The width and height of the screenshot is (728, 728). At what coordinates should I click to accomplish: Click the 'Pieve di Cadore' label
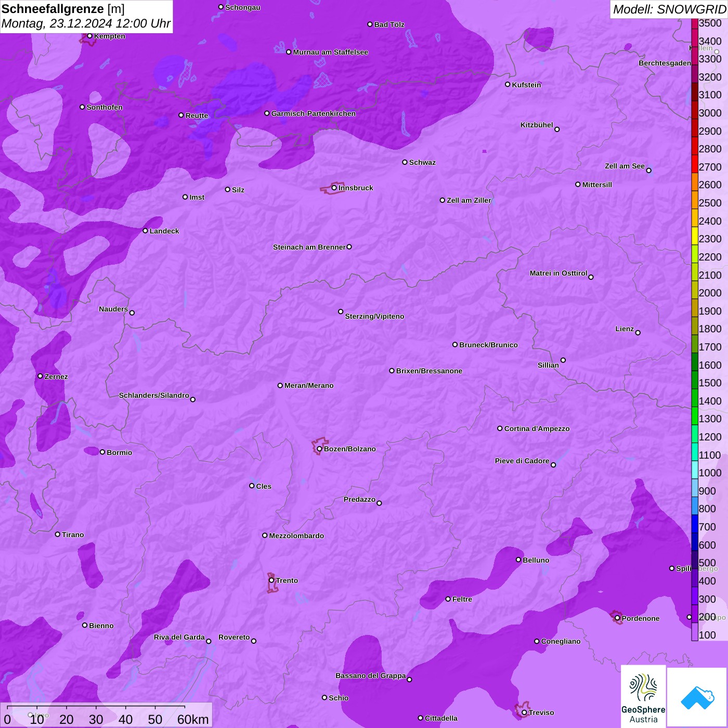[522, 461]
